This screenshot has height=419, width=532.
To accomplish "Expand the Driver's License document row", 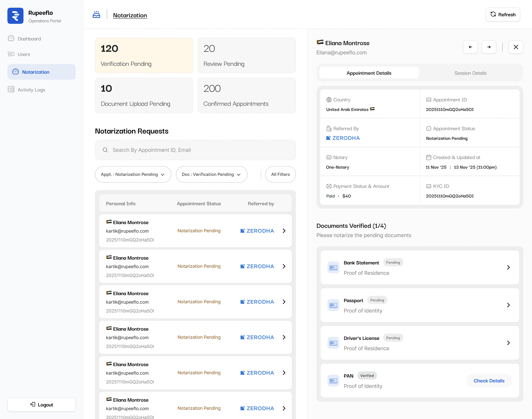I will [x=508, y=343].
